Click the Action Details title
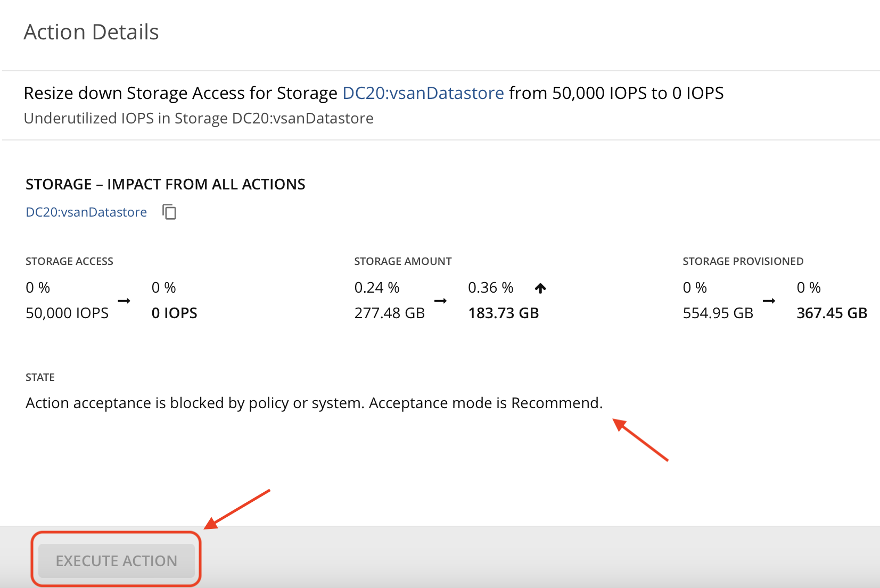The width and height of the screenshot is (880, 588). pos(91,32)
